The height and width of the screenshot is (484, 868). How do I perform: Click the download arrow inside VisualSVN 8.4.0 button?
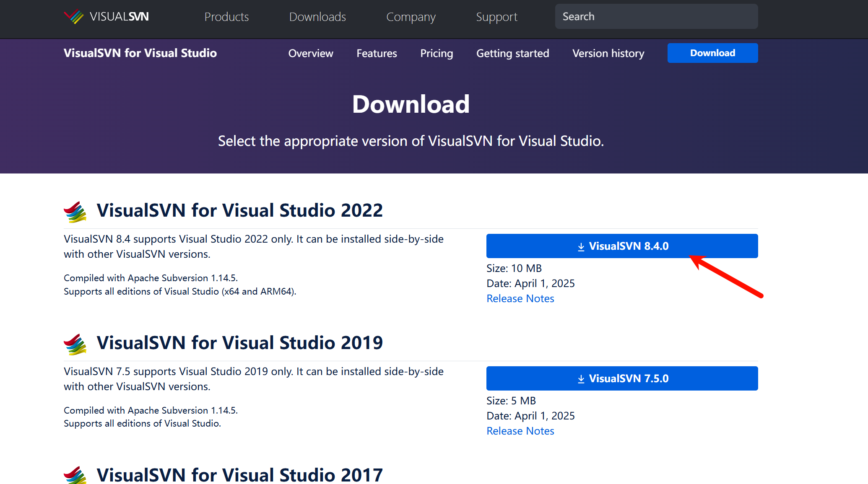pyautogui.click(x=581, y=246)
